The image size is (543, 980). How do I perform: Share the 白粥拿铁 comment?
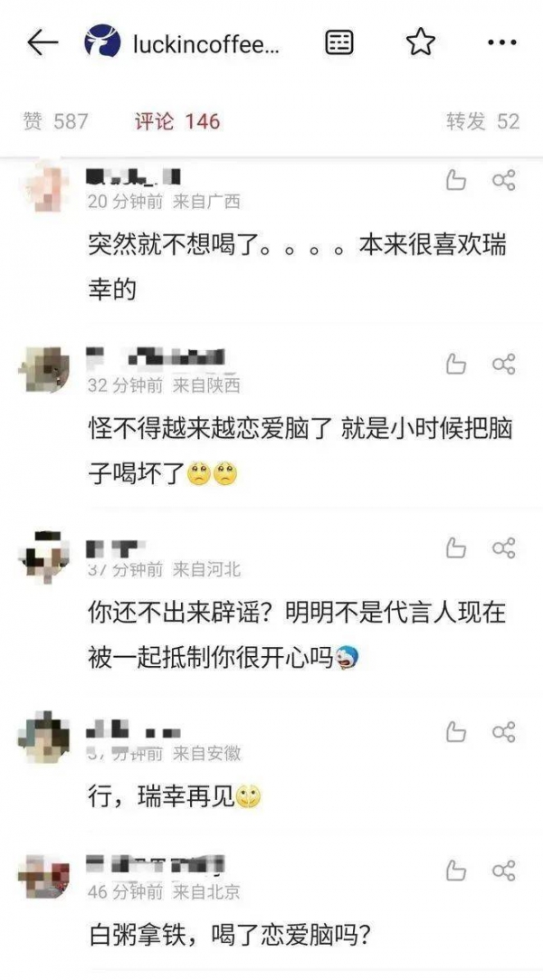coord(504,870)
